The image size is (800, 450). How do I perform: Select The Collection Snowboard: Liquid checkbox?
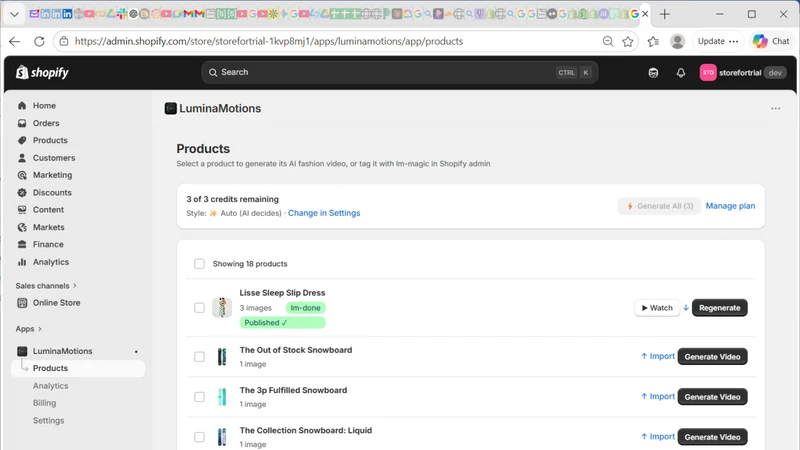click(199, 437)
